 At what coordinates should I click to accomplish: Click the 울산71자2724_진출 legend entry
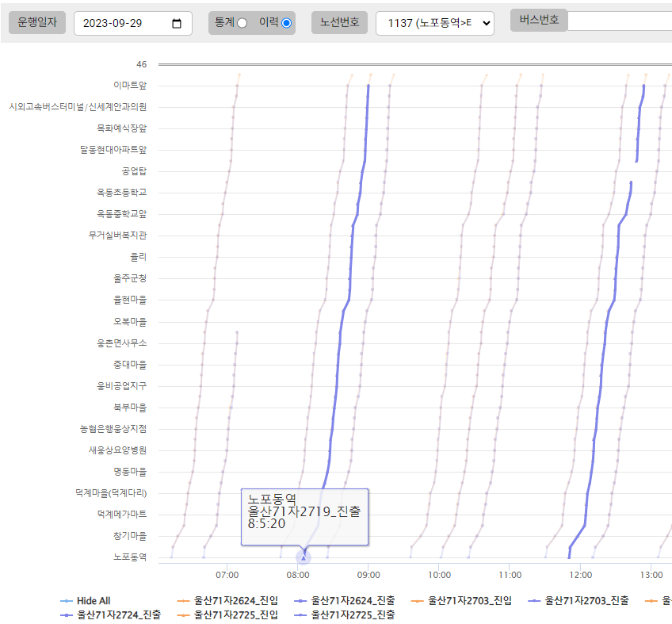120,614
